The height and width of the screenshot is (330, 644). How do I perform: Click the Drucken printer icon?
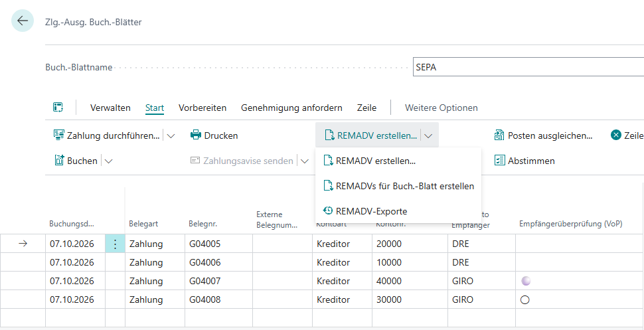coord(195,135)
